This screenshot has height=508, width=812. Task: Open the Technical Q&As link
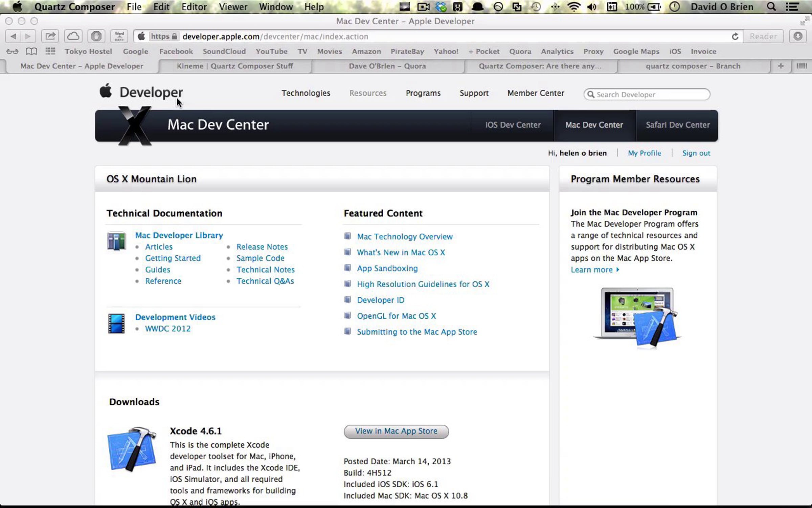coord(265,281)
